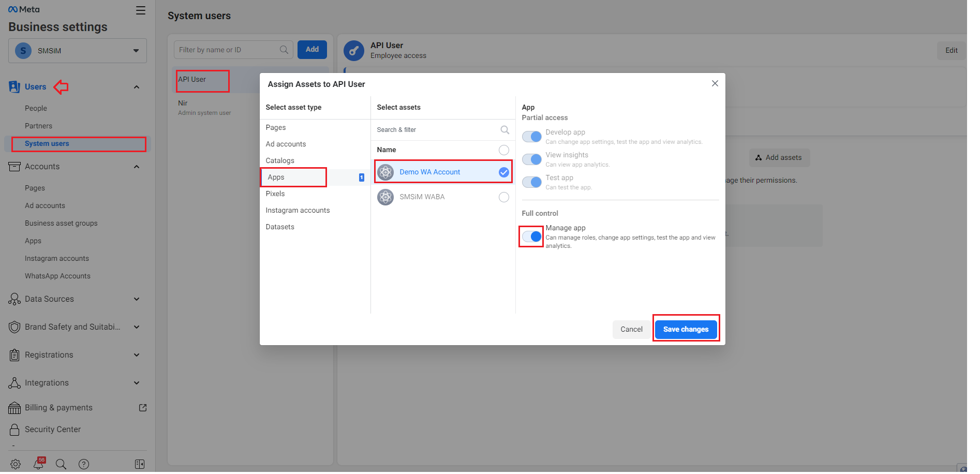Collapse the Accounts section chevron

137,167
